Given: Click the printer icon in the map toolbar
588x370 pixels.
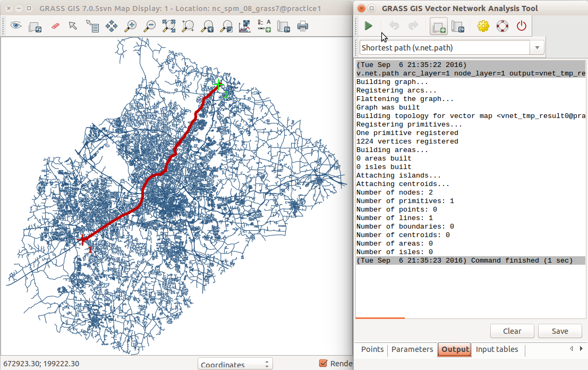Looking at the screenshot, I should (303, 26).
